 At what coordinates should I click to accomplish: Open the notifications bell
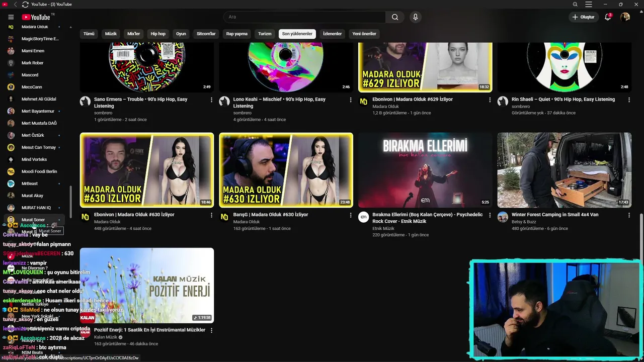tap(608, 17)
